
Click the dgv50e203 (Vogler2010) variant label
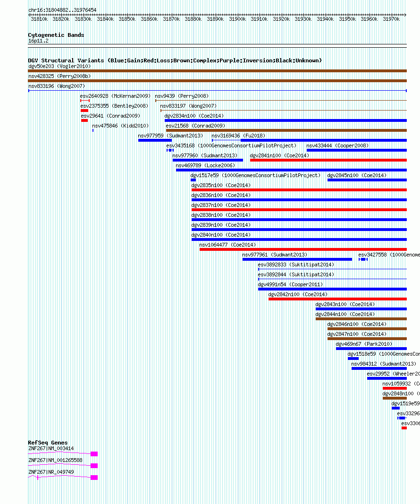click(59, 66)
